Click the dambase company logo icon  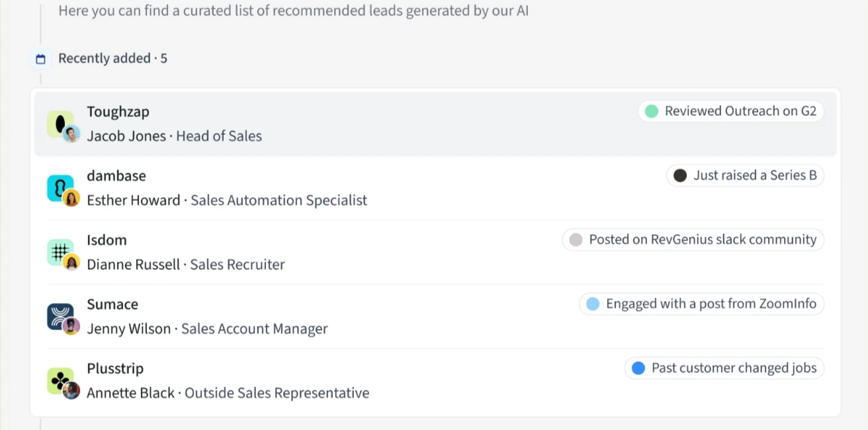point(59,187)
